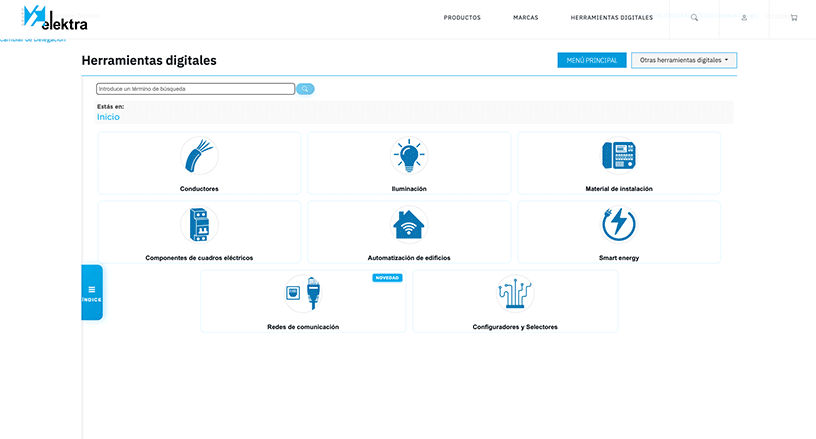The width and height of the screenshot is (816, 439).
Task: Select the Iluminación light bulb icon
Action: point(408,157)
